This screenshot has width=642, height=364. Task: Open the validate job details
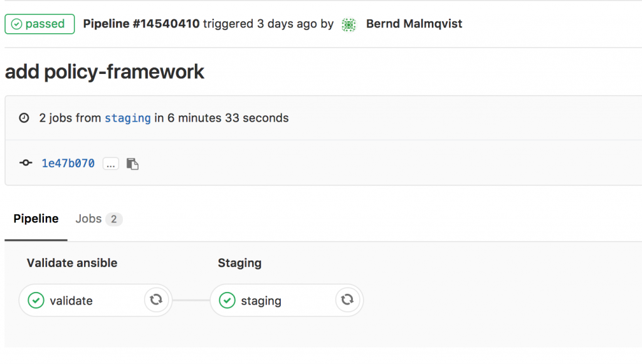click(x=71, y=301)
